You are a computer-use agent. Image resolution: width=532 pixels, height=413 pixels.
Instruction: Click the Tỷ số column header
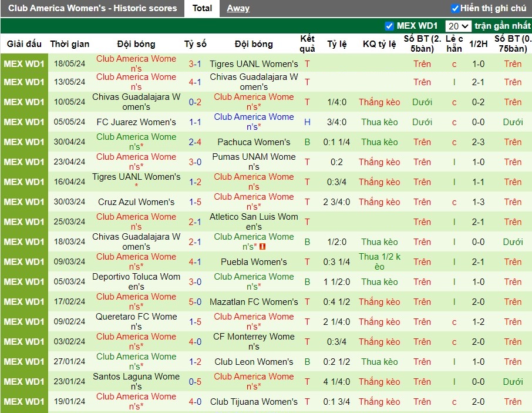pyautogui.click(x=195, y=44)
